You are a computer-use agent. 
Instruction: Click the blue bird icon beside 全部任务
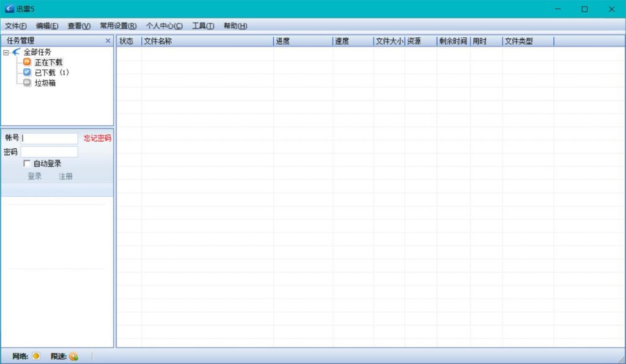pyautogui.click(x=17, y=52)
